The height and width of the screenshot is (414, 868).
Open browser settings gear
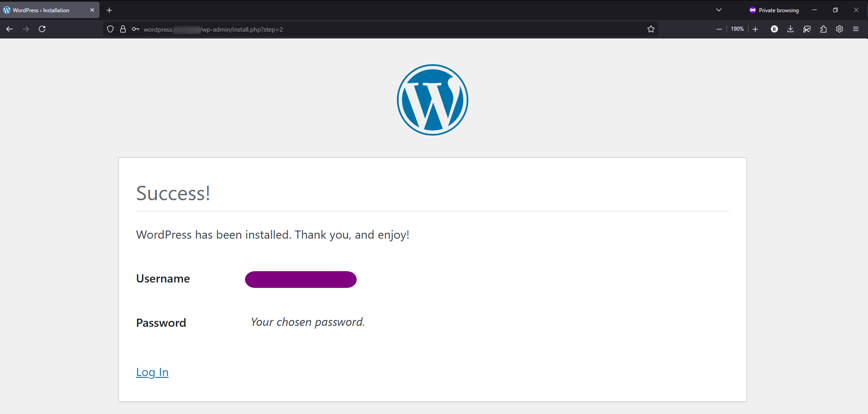840,29
